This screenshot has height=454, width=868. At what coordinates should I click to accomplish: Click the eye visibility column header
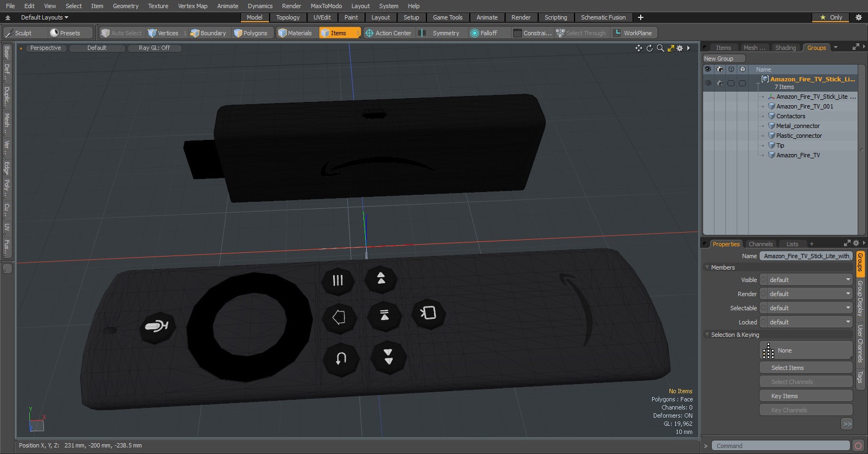click(x=708, y=69)
